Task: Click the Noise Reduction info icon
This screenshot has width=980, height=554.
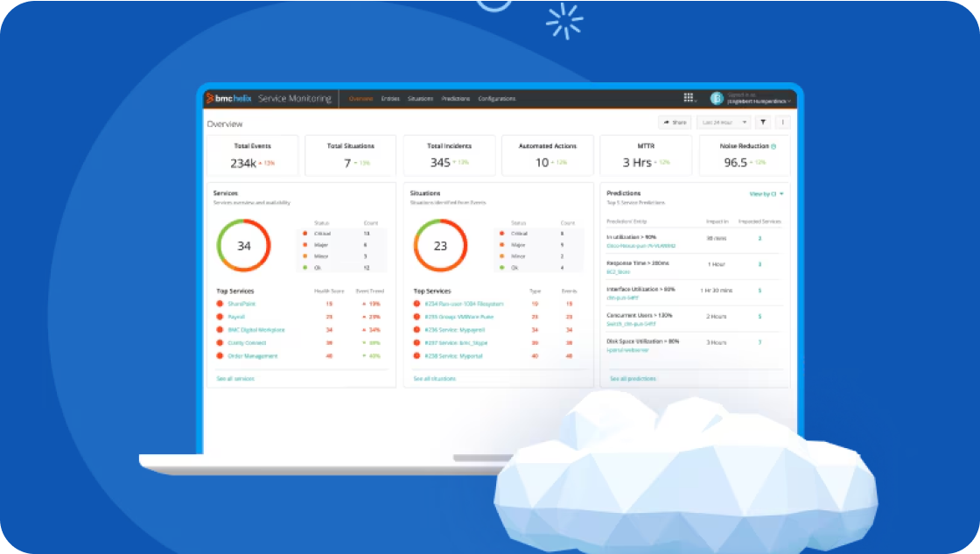Action: 773,146
